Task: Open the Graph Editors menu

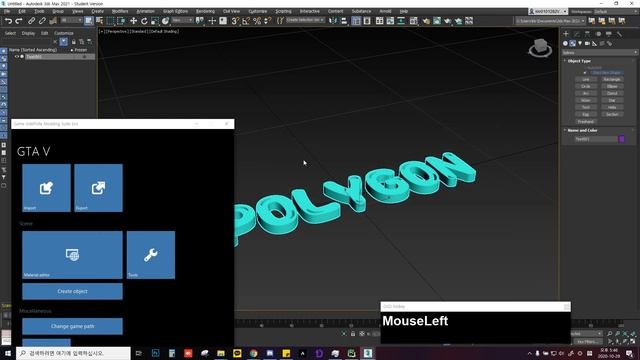Action: click(x=176, y=11)
